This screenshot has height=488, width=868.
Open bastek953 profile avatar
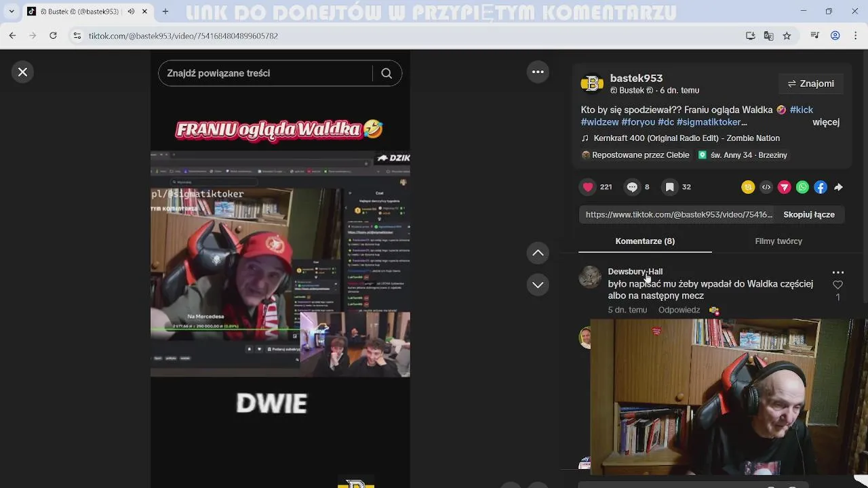pyautogui.click(x=592, y=83)
